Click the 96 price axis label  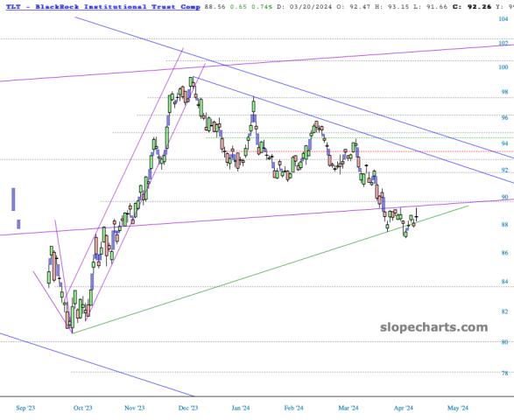[504, 117]
